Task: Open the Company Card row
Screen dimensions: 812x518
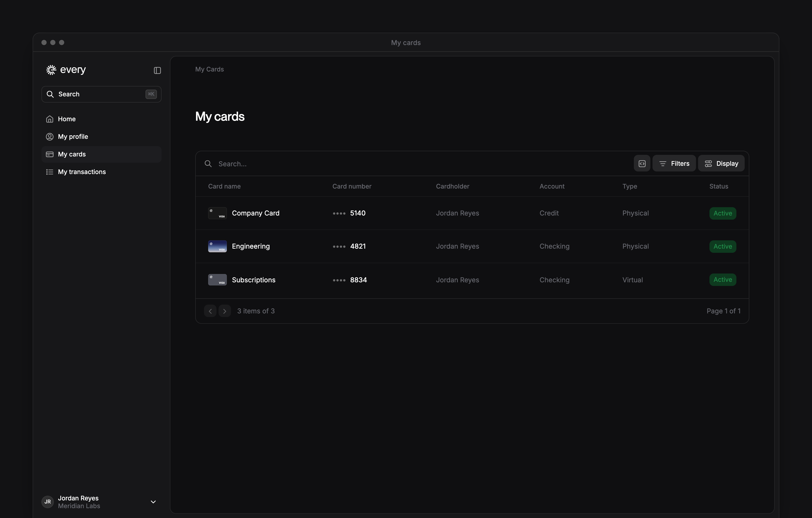Action: click(x=472, y=213)
